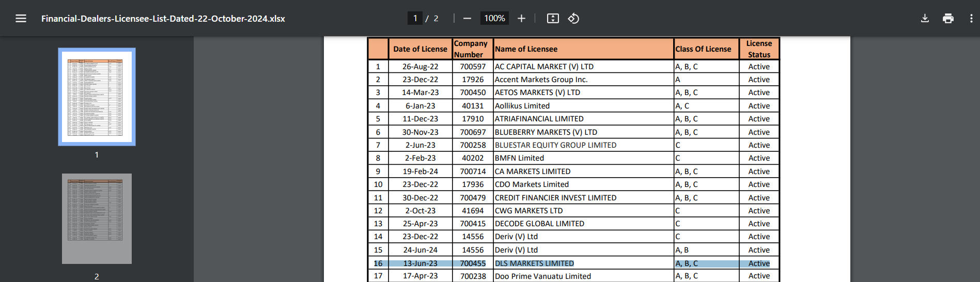Click the License Status header
980x282 pixels.
(x=759, y=49)
